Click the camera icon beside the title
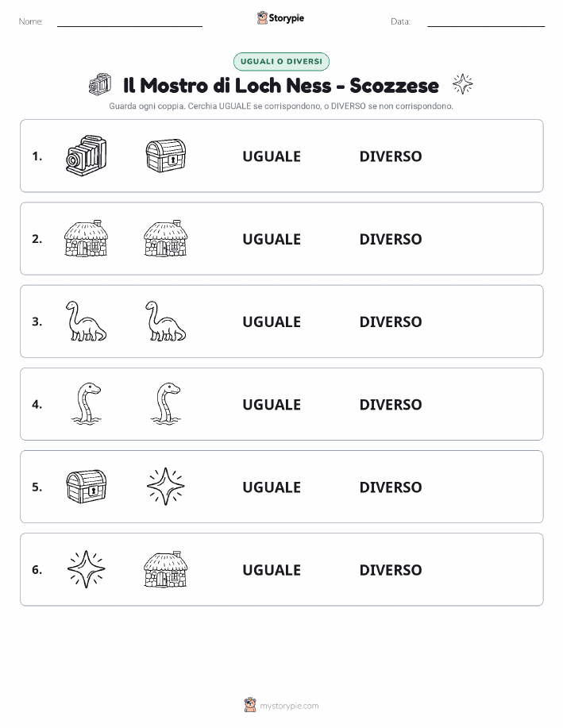This screenshot has height=728, width=563. coord(100,84)
